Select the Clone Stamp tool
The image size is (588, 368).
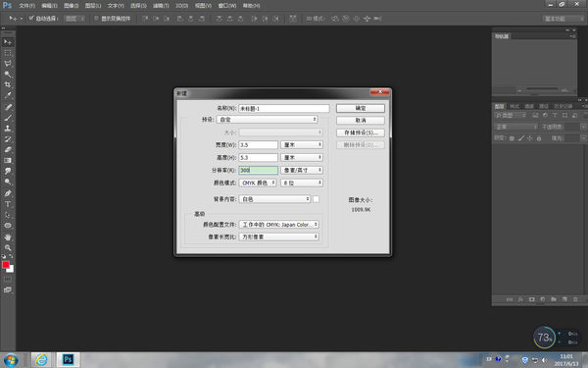(8, 128)
